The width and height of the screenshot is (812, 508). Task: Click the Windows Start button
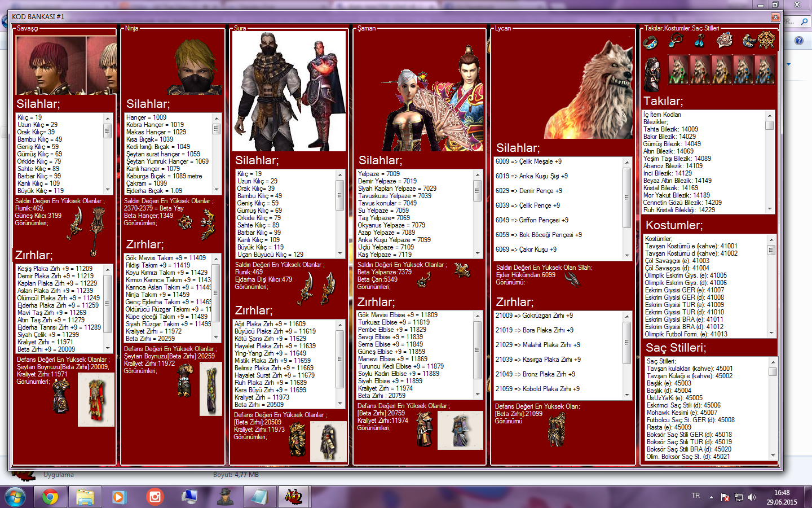coord(15,497)
